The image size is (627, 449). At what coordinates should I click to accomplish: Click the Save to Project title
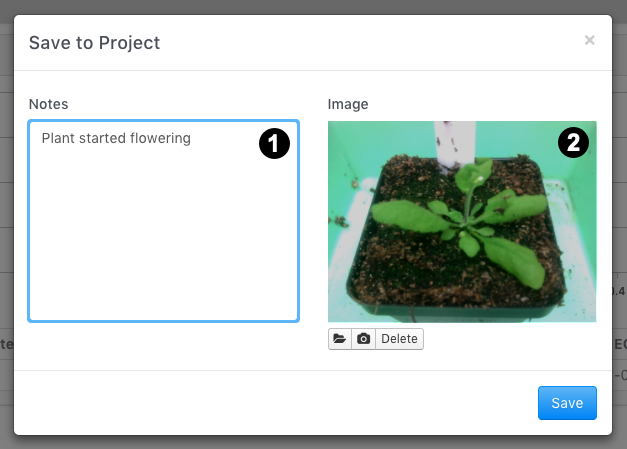[94, 43]
